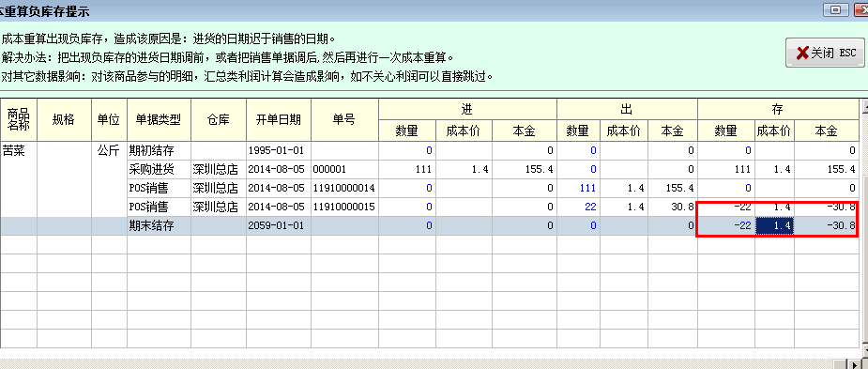868x369 pixels.
Task: Click 存 quantity -22 in 期末结存 row
Action: [726, 225]
